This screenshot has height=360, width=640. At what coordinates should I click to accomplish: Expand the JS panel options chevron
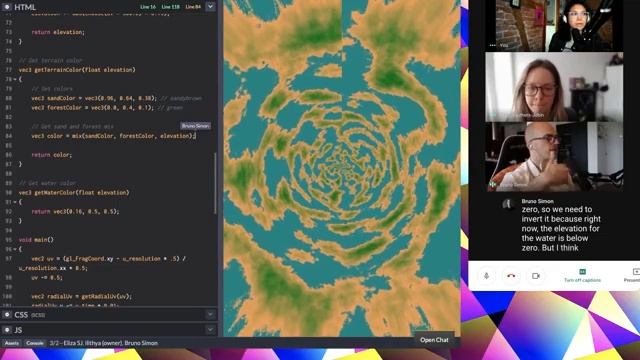click(210, 330)
